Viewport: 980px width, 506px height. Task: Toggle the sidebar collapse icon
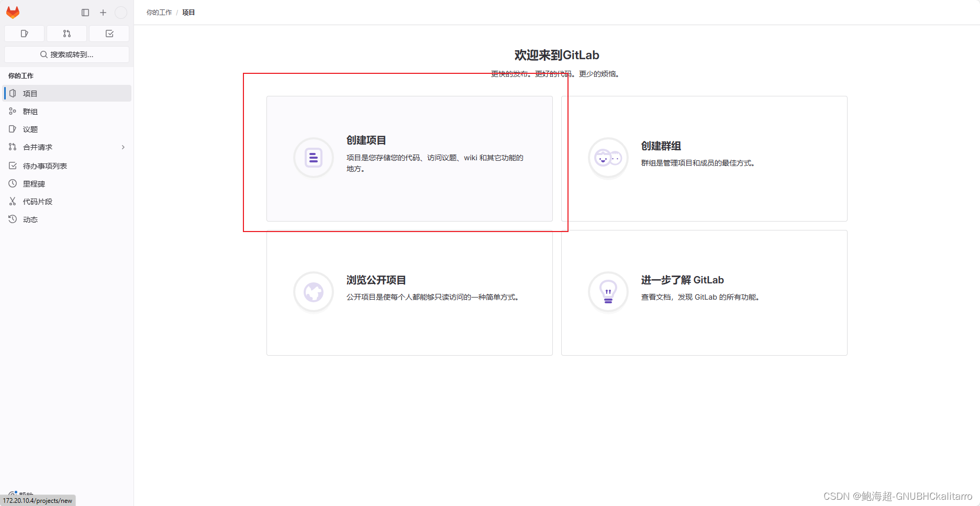pos(85,13)
